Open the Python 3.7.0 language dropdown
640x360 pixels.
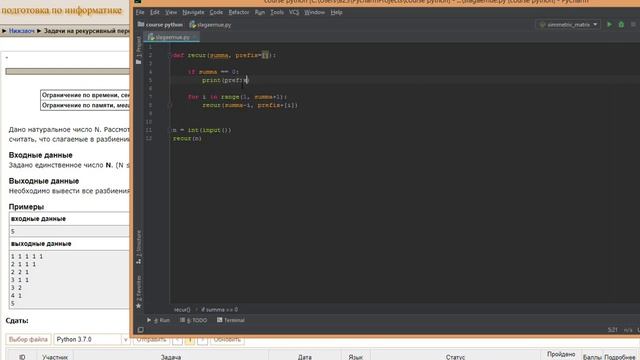[x=92, y=339]
